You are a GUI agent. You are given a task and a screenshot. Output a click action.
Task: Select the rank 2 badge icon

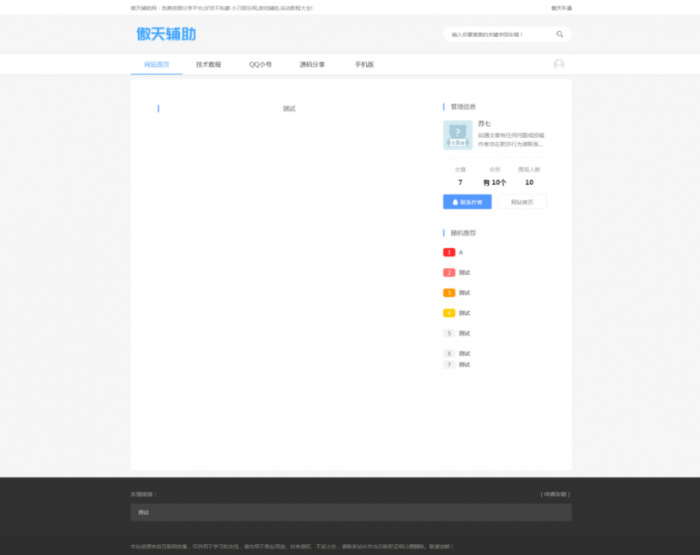tap(449, 272)
